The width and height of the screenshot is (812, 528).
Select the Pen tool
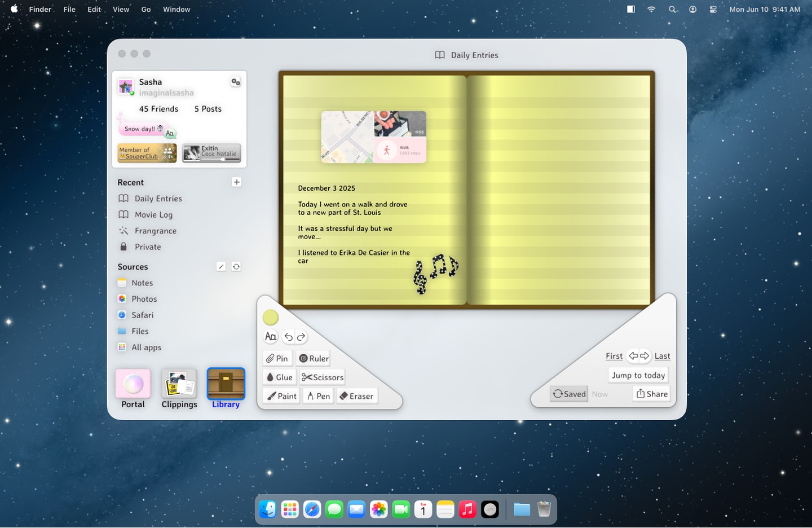(318, 396)
